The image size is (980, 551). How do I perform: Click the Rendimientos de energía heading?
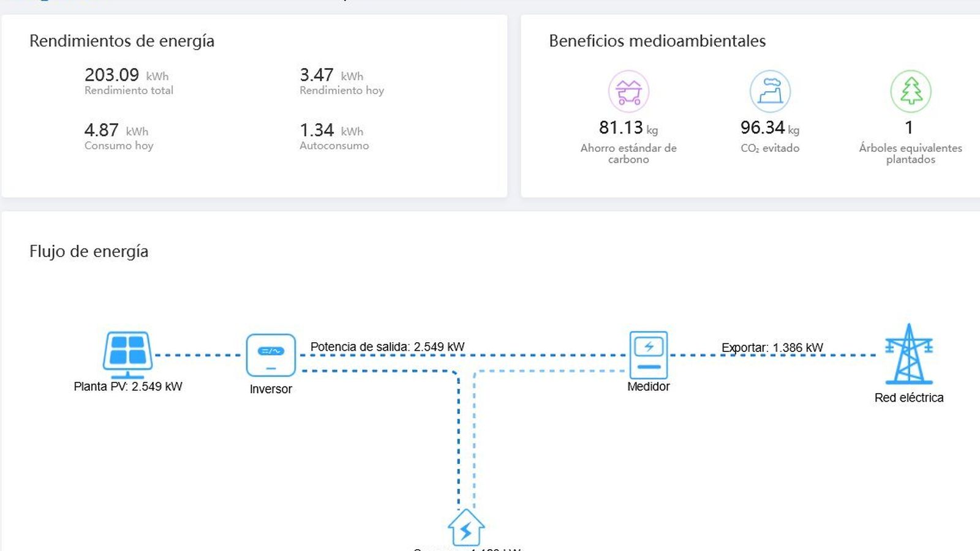pyautogui.click(x=122, y=41)
